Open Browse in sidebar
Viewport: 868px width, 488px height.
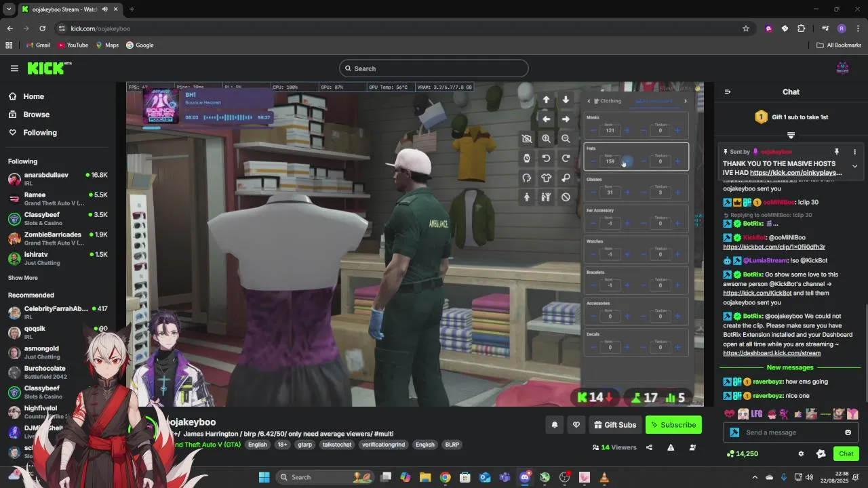tap(36, 115)
